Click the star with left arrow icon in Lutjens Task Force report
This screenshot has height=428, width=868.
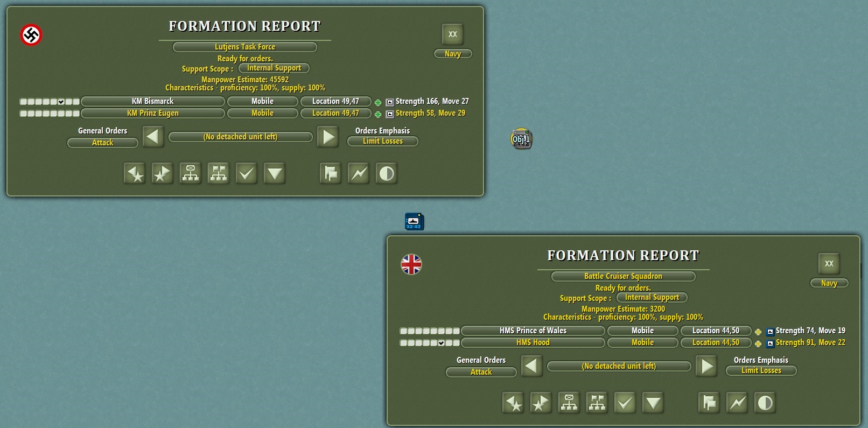135,173
